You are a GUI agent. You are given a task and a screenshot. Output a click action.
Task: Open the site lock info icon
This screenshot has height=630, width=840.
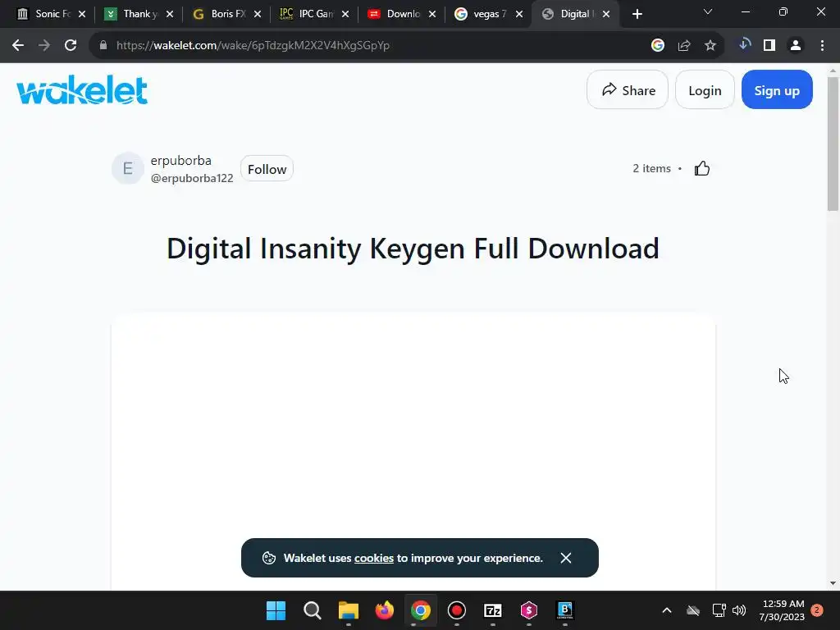point(103,46)
